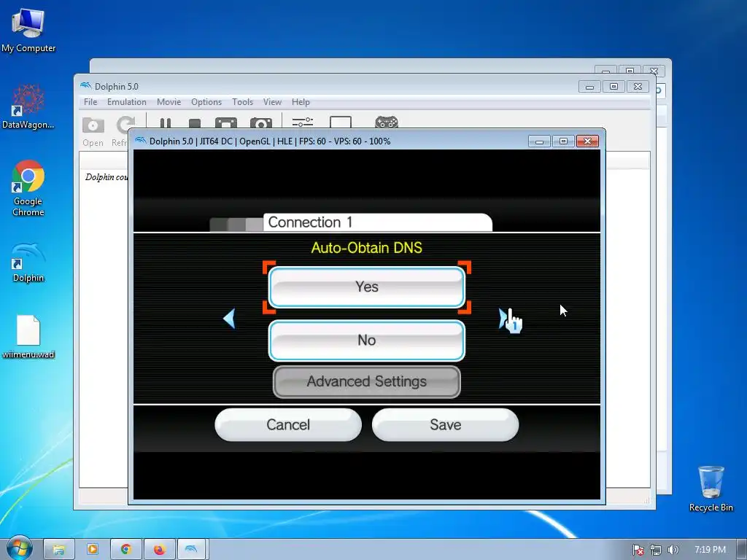Open File Explorer from the taskbar

(58, 550)
